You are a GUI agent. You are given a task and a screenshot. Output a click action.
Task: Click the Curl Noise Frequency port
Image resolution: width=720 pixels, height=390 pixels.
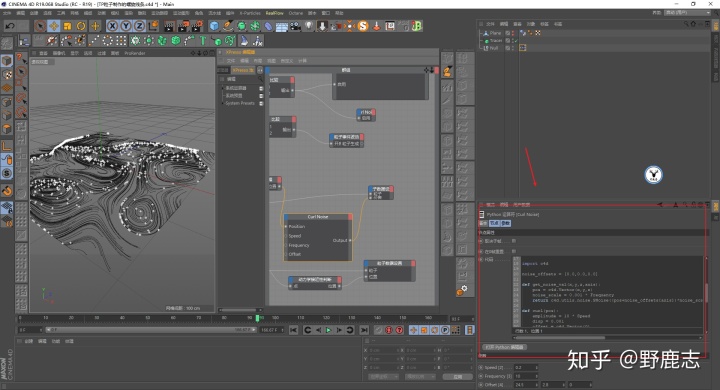286,245
